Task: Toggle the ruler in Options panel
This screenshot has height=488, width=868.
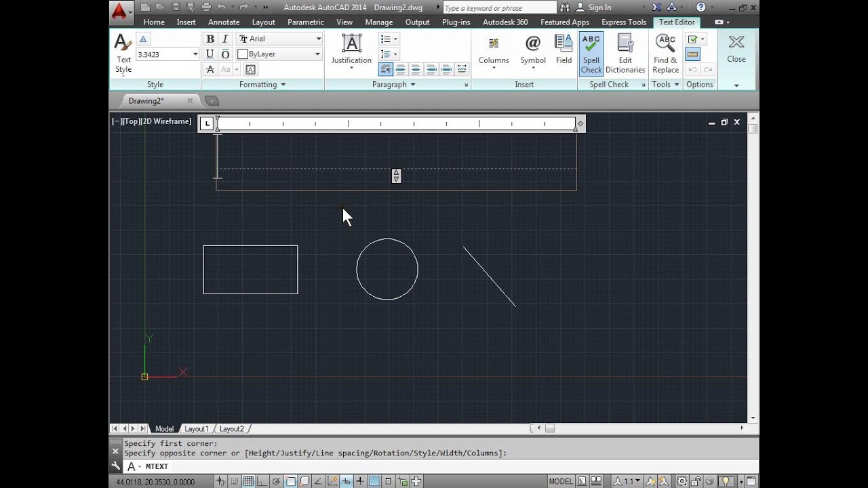Action: pyautogui.click(x=692, y=54)
